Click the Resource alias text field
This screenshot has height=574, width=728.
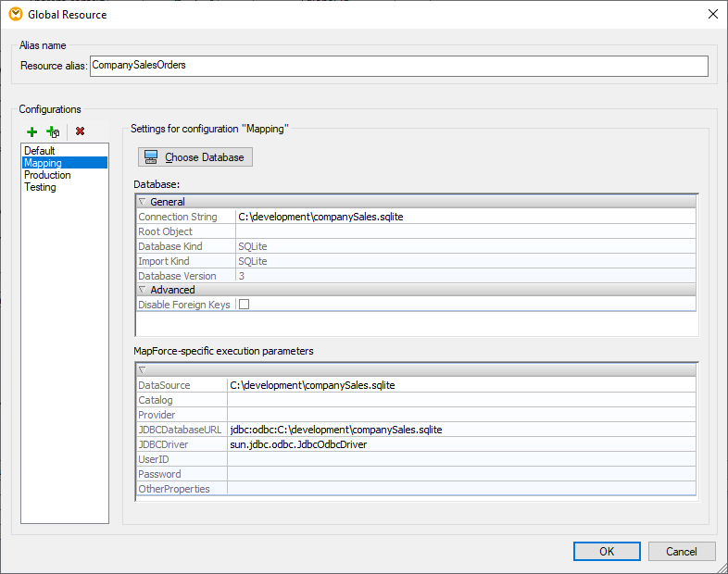tap(398, 66)
